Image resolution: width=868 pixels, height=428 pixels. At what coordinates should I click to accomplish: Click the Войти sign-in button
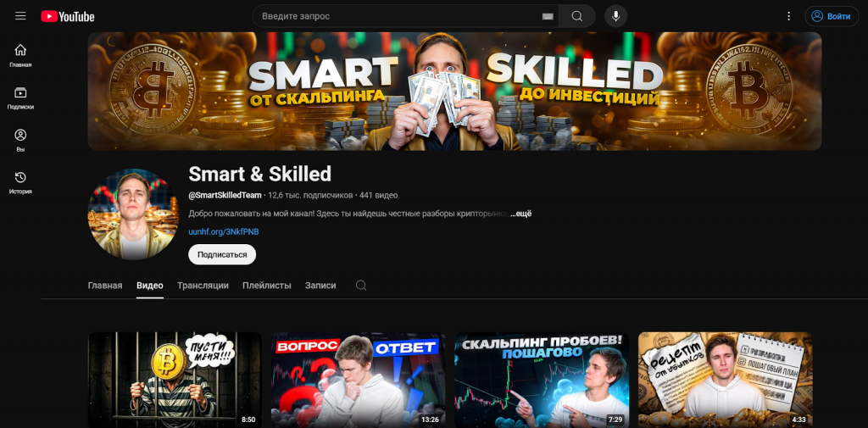(832, 16)
